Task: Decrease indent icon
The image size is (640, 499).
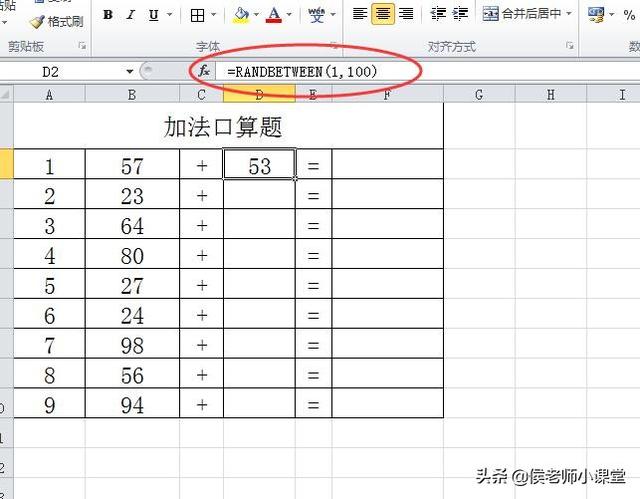Action: tap(438, 14)
